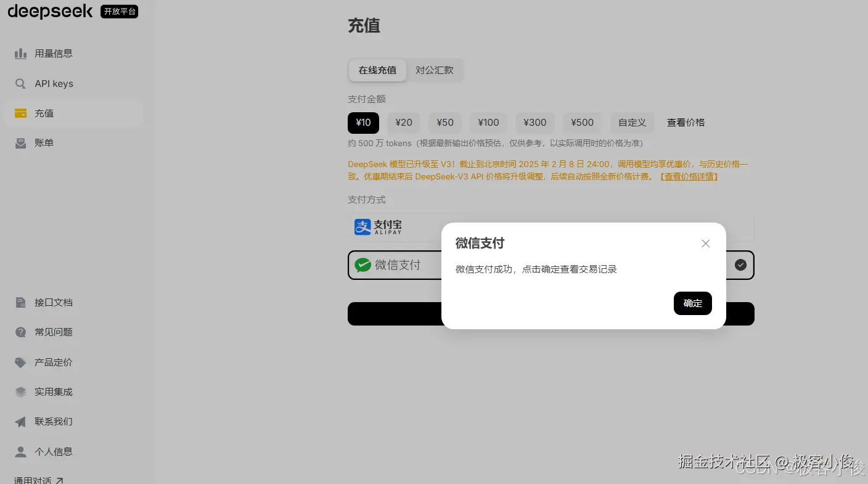Click the billing envelope icon
Image resolution: width=868 pixels, height=484 pixels.
(20, 143)
